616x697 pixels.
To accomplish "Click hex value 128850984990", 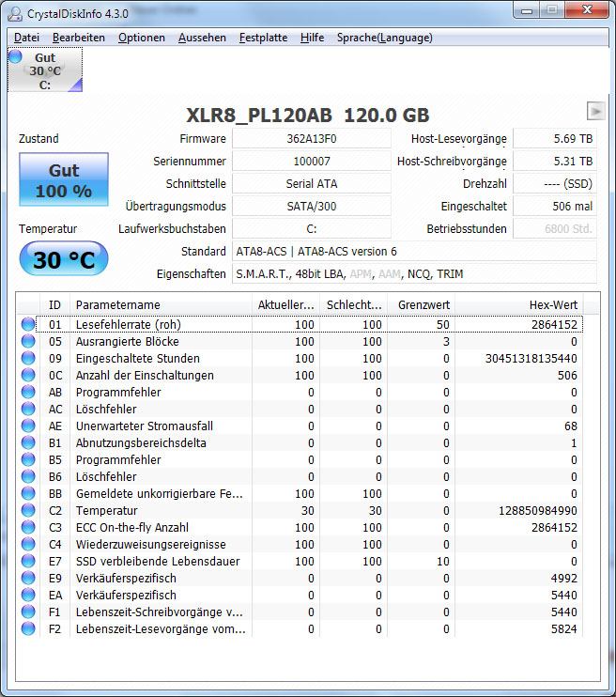I will click(537, 510).
